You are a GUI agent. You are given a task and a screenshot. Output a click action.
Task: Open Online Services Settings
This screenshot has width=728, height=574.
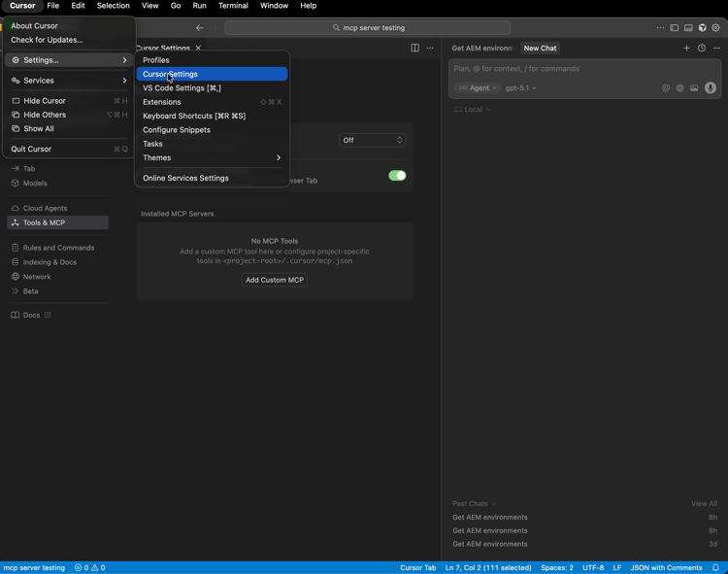click(212, 179)
